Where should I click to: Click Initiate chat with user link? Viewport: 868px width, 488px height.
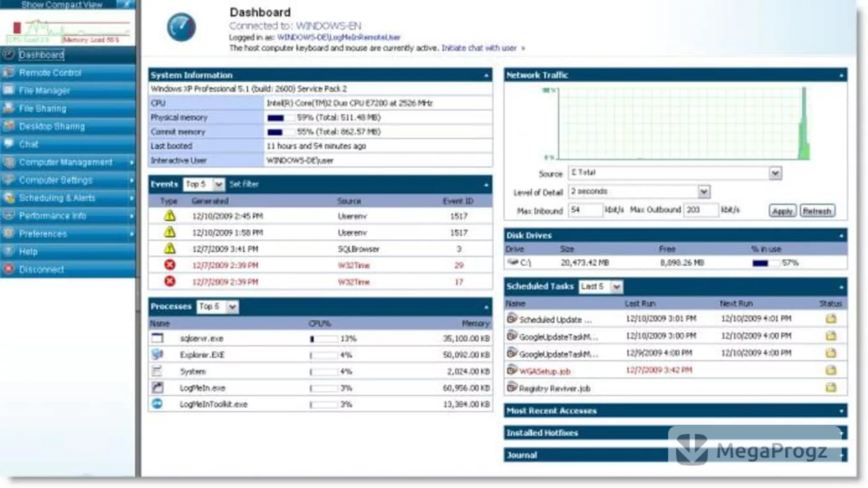(479, 48)
